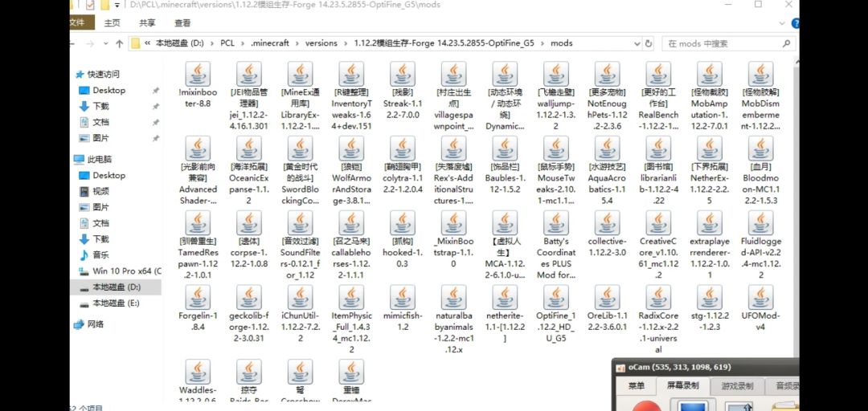This screenshot has width=868, height=411.
Task: Open the oCam 菜单 menu
Action: (x=636, y=385)
